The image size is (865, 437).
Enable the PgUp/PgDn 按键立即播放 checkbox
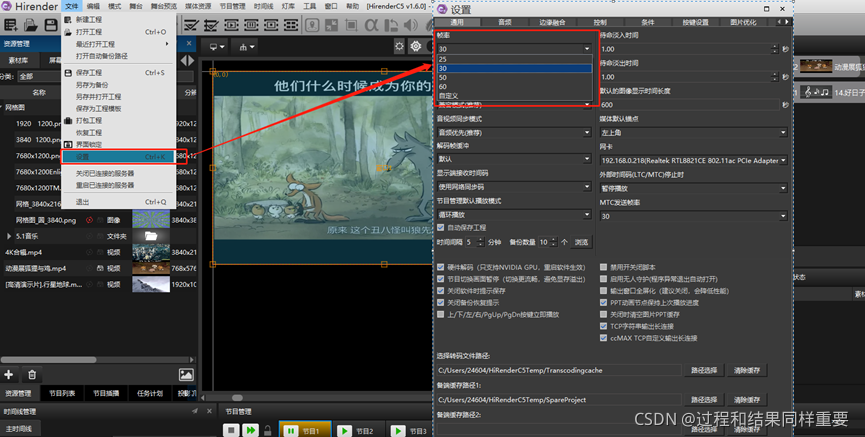tap(441, 315)
